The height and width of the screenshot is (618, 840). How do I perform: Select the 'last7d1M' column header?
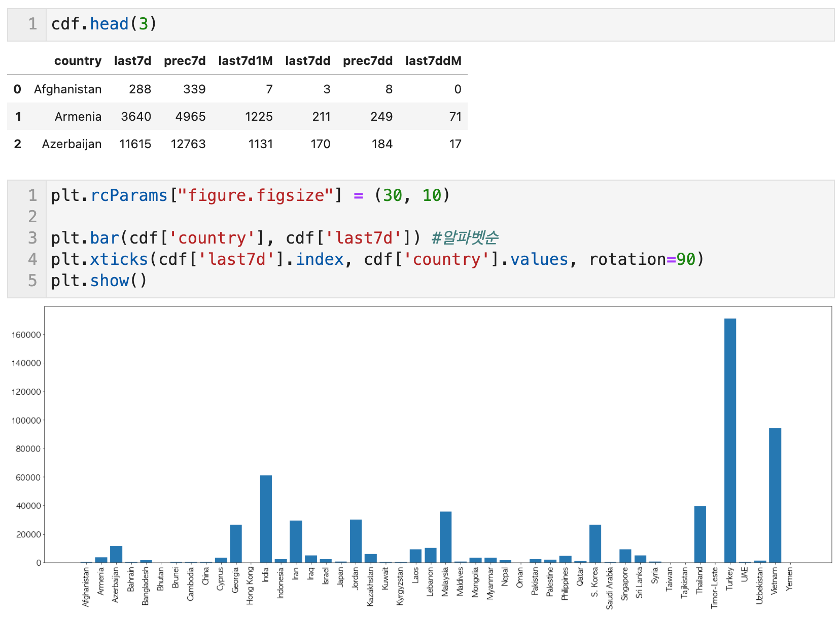coord(246,61)
